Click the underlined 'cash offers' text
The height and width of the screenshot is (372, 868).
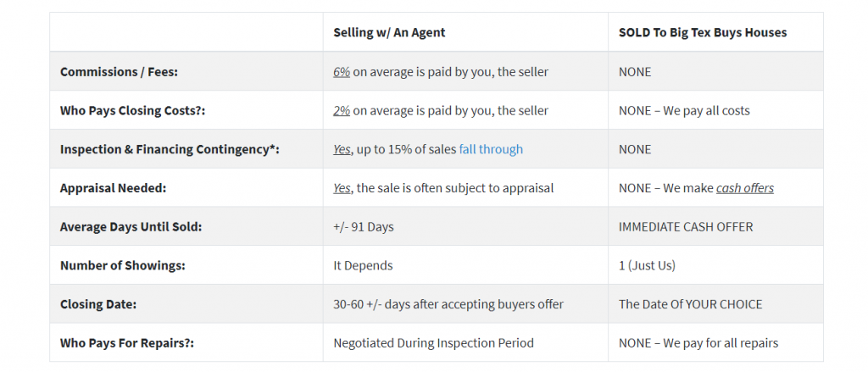click(744, 188)
